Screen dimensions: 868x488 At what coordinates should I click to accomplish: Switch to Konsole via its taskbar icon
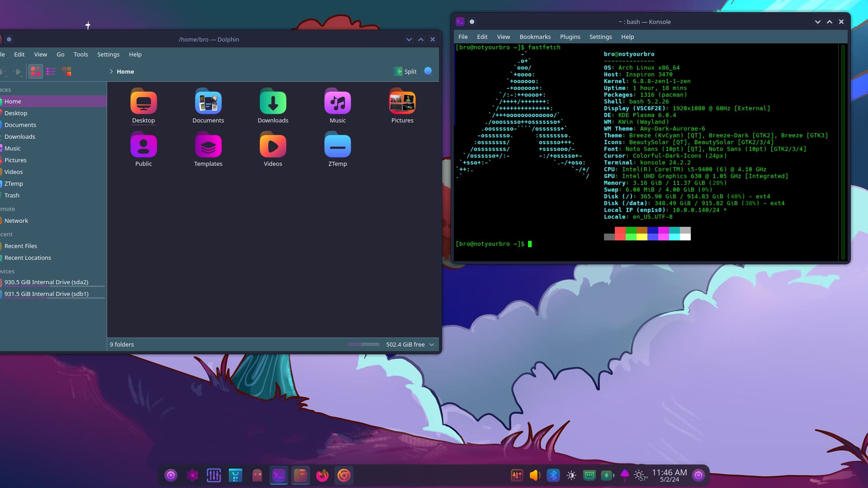[x=279, y=475]
